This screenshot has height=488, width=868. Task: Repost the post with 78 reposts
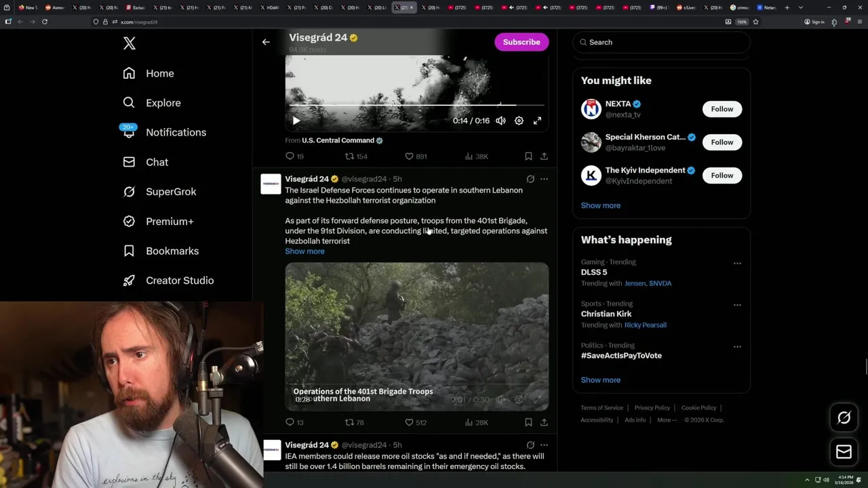click(355, 422)
